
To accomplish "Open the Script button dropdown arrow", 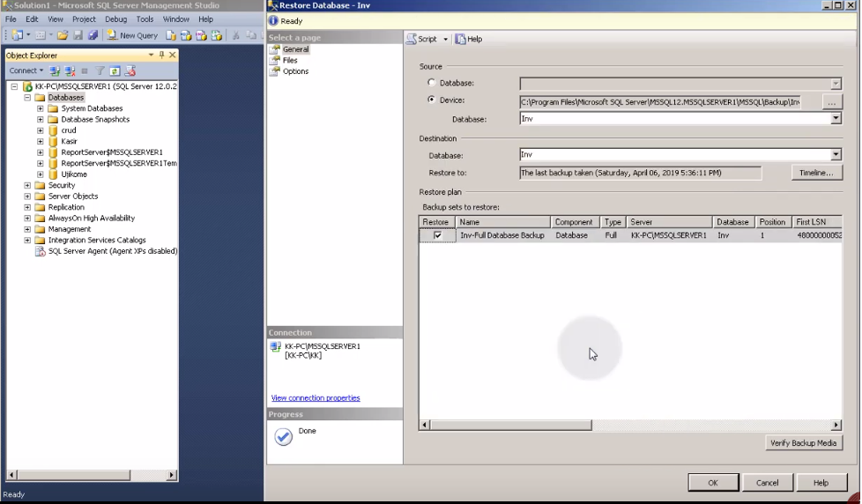I will 445,39.
